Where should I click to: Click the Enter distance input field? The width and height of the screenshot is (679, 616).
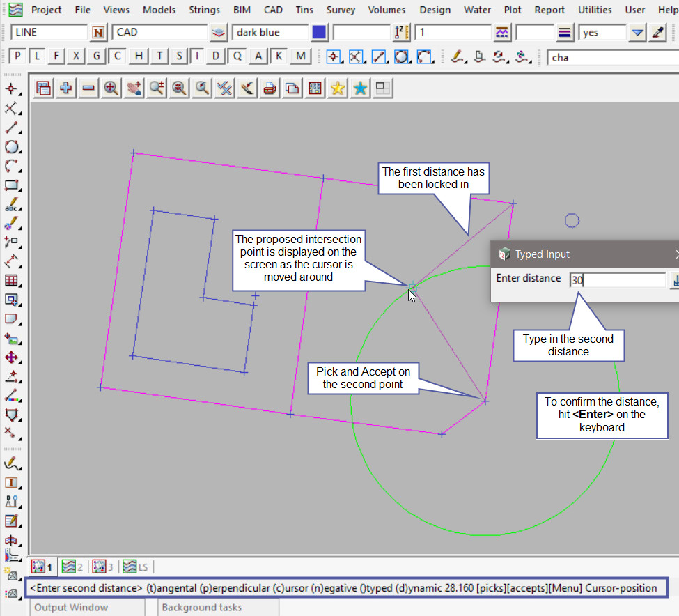[x=617, y=280]
